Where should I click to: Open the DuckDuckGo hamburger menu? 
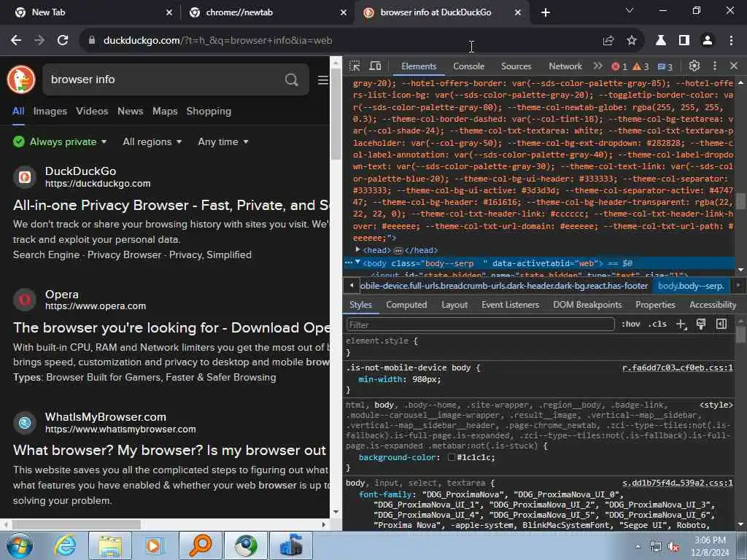(323, 80)
